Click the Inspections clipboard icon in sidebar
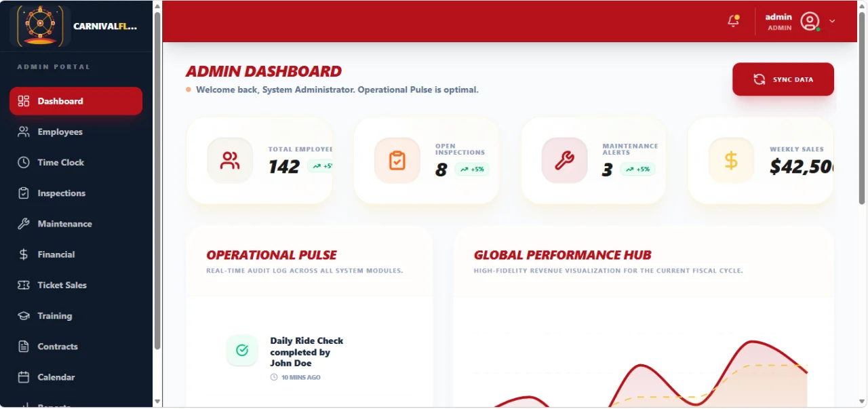868x409 pixels. click(24, 193)
